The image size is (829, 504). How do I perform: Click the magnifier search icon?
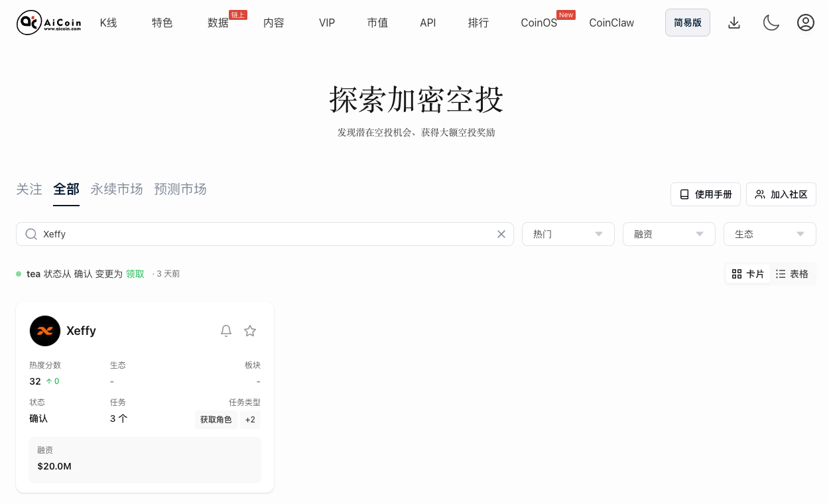click(31, 234)
